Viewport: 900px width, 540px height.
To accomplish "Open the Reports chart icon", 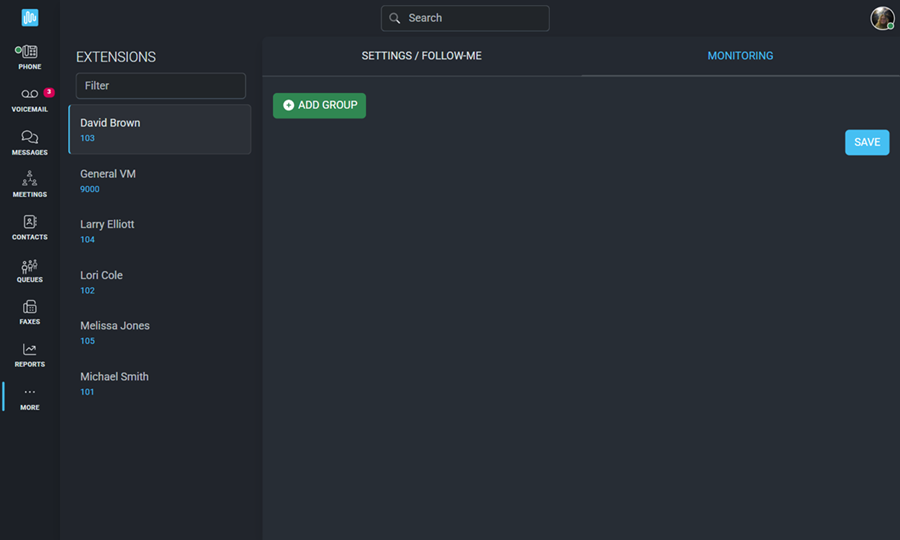I will (x=29, y=354).
